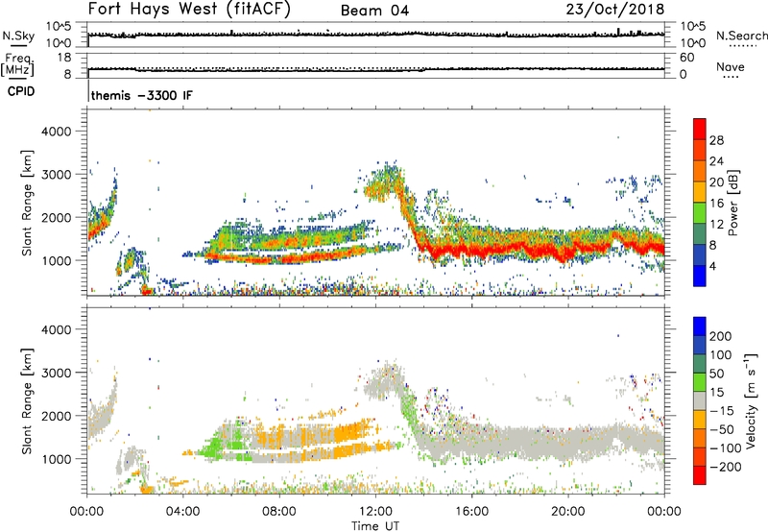The image size is (768, 532).
Task: Click the '60' Nave axis label
Action: tap(686, 58)
